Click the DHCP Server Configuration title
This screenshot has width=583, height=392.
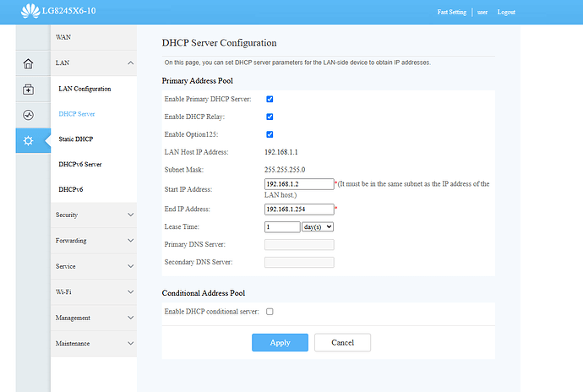tap(220, 43)
